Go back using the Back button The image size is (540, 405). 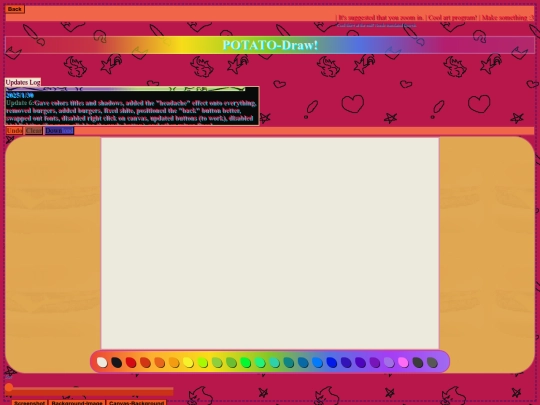[14, 9]
